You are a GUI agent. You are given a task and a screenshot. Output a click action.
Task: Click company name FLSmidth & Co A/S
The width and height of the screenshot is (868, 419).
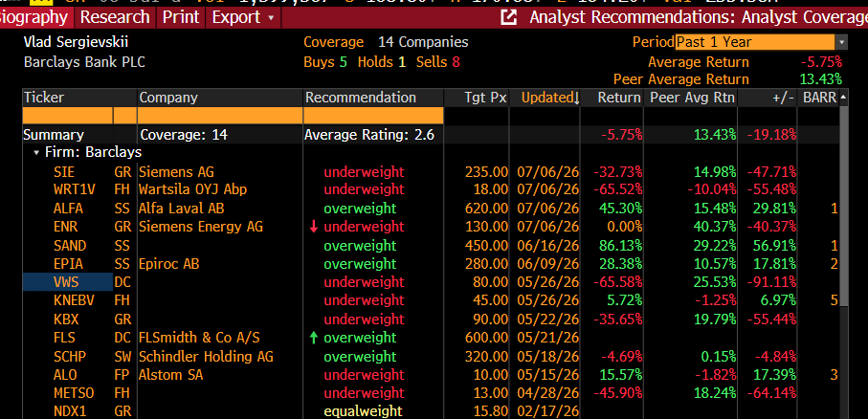[x=199, y=338]
